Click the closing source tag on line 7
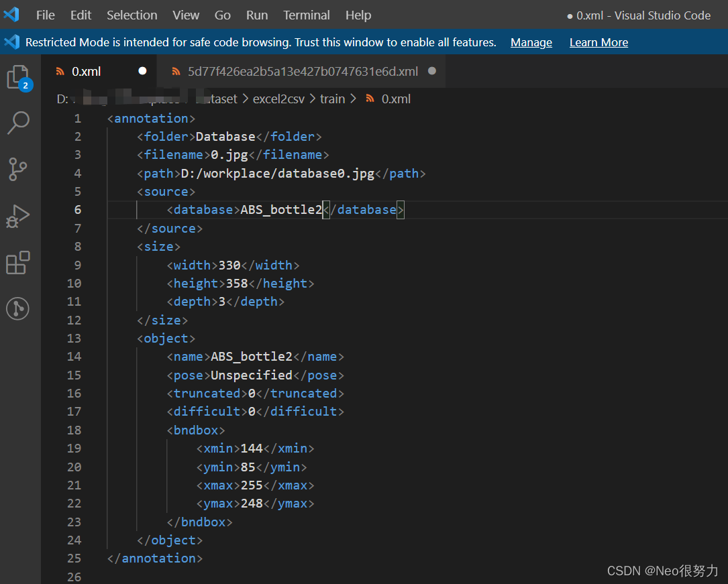The width and height of the screenshot is (728, 584). click(x=170, y=229)
